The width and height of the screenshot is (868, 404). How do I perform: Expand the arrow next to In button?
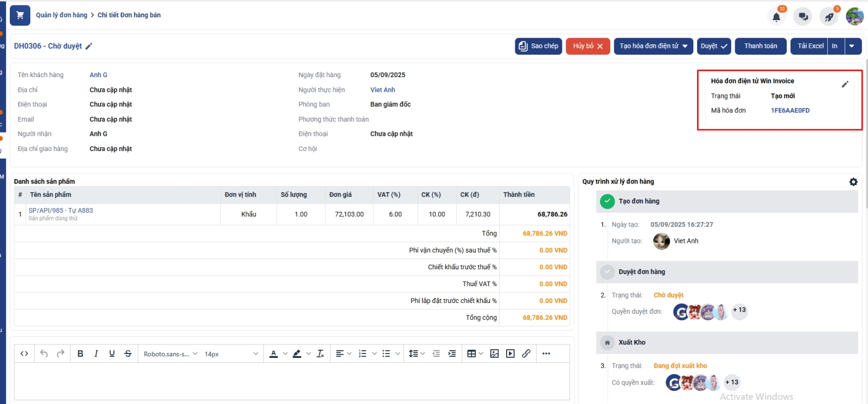tap(852, 46)
